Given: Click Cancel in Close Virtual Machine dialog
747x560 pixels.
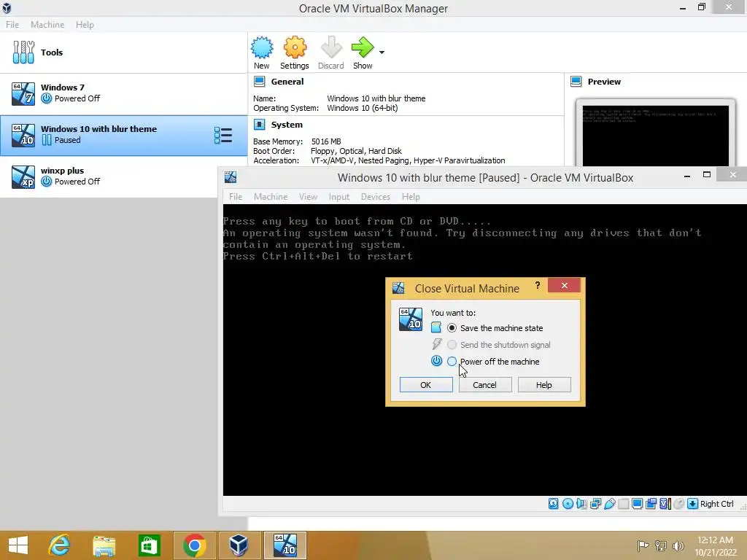Looking at the screenshot, I should (x=485, y=385).
